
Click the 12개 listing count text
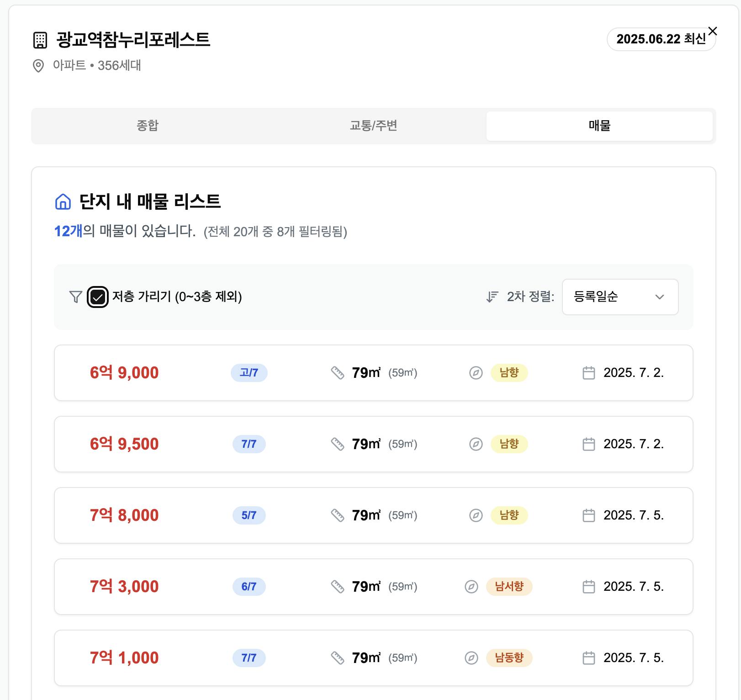point(69,231)
